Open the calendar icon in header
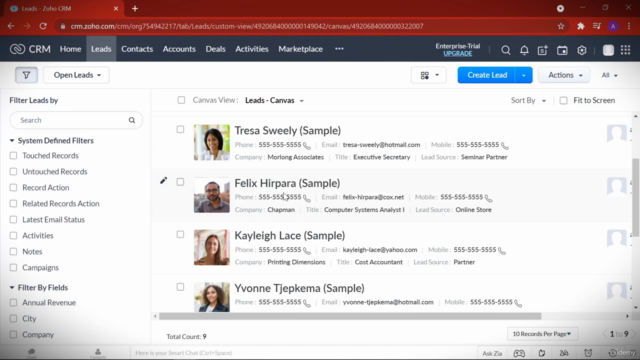 (x=562, y=50)
